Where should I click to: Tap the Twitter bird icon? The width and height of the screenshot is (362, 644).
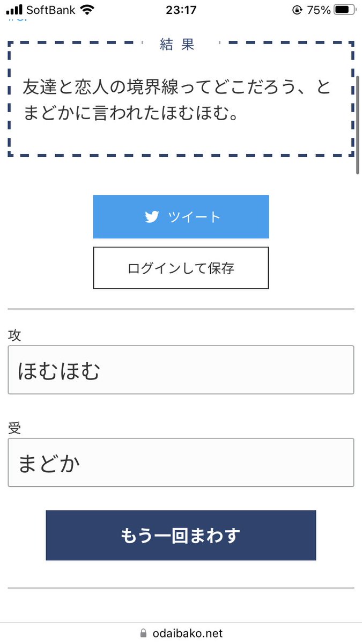point(152,217)
